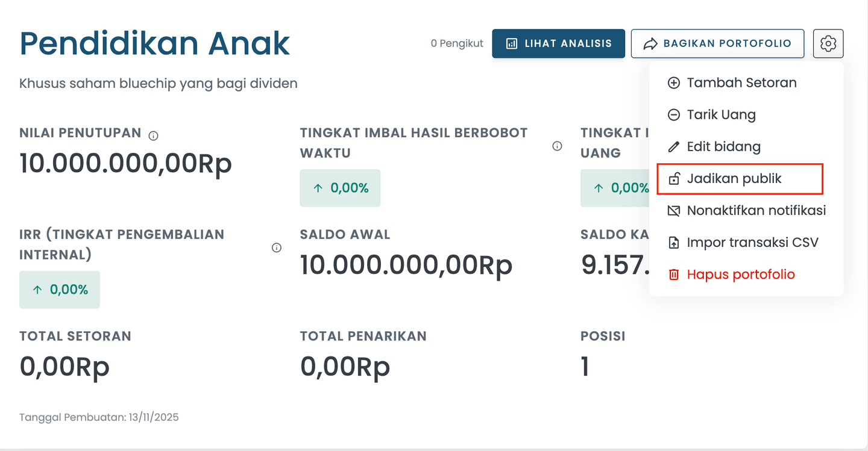The height and width of the screenshot is (451, 868).
Task: Click info icon next to Nilai Penutupan
Action: tap(154, 135)
